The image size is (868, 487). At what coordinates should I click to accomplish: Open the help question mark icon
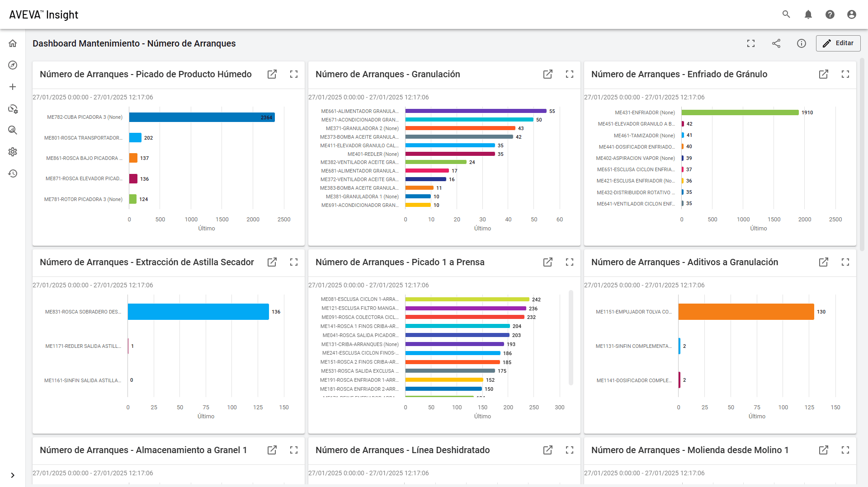[830, 14]
